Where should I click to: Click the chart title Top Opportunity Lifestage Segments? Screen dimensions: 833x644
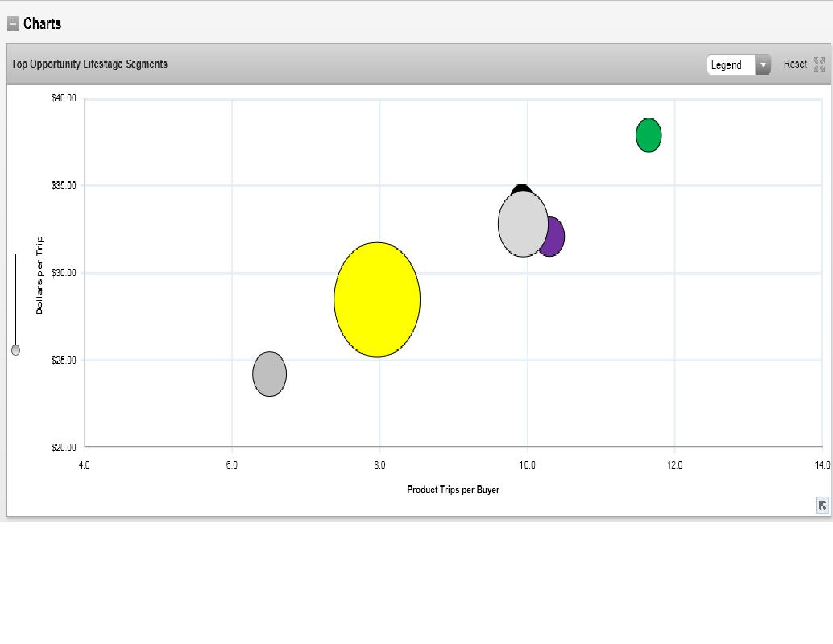89,64
